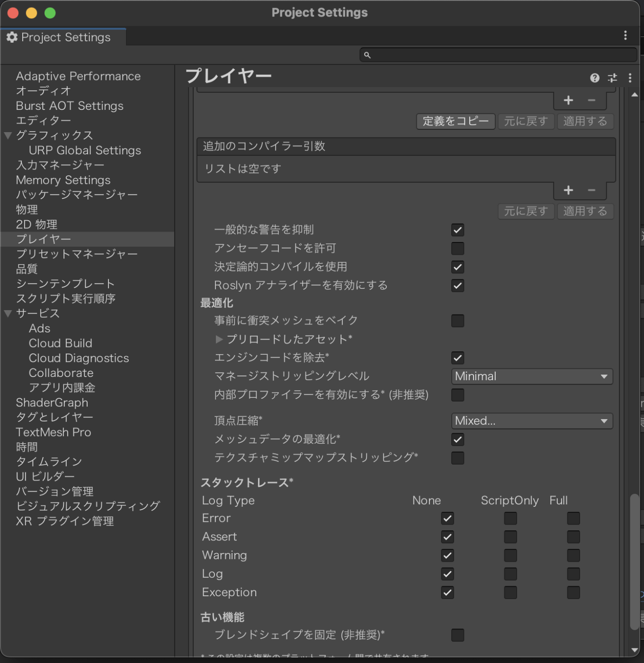This screenshot has height=663, width=644.
Task: Enable アンセーフコードを許可
Action: coord(457,248)
